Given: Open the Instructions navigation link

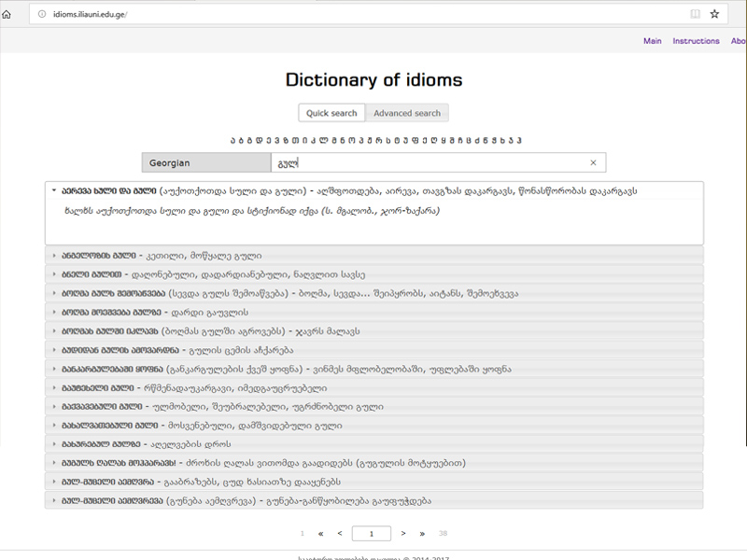Looking at the screenshot, I should click(696, 41).
